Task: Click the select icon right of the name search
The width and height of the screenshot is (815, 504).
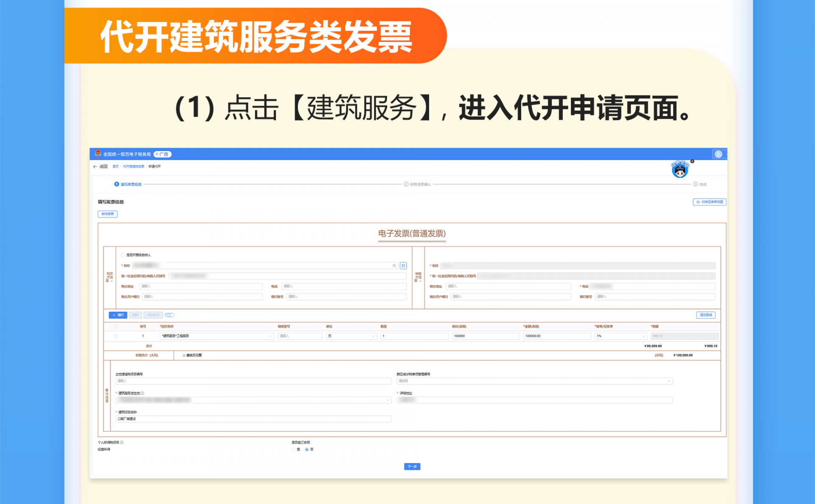Action: pos(402,266)
